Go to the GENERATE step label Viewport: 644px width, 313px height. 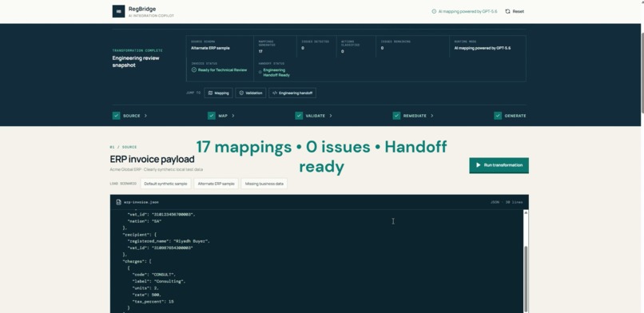coord(515,116)
